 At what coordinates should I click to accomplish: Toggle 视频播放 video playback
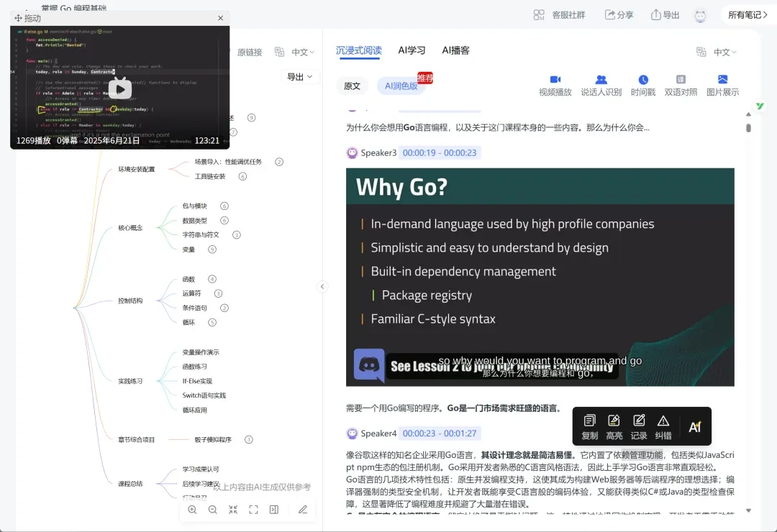(x=555, y=86)
